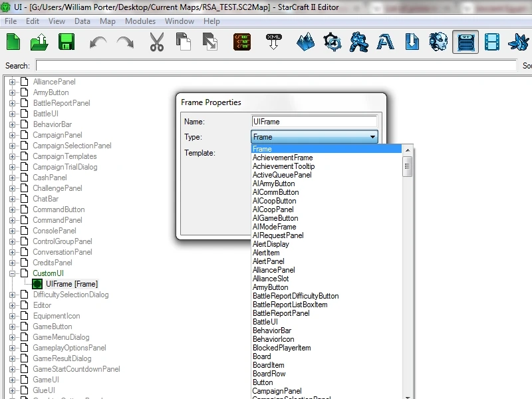The height and width of the screenshot is (399, 532).
Task: Select EquipmentIcon in the layout tree
Action: pos(57,316)
